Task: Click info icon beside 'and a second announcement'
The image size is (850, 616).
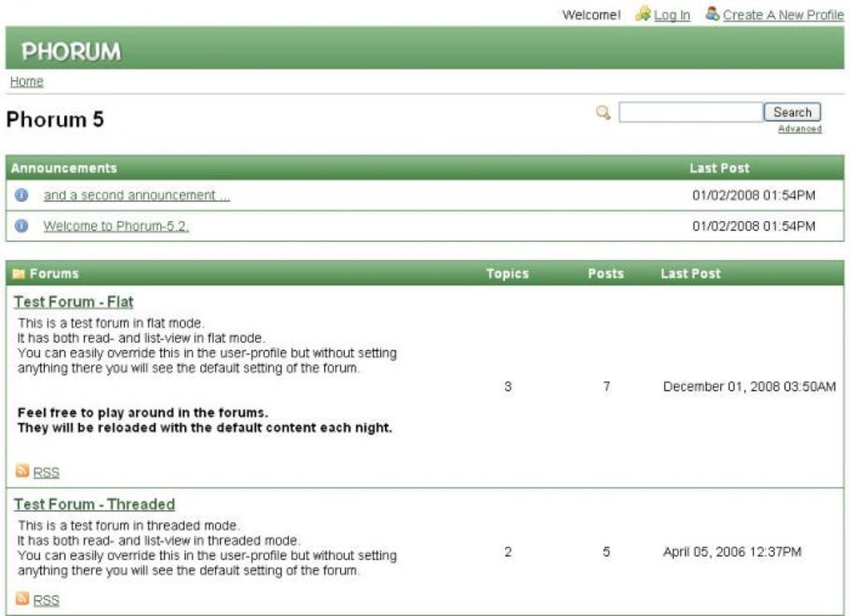Action: 22,195
